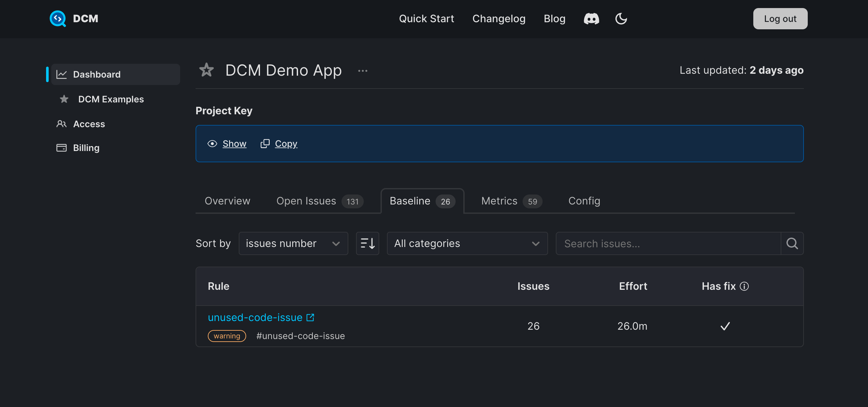Click the 26 issues count cell
Viewport: 868px width, 407px height.
click(x=533, y=326)
